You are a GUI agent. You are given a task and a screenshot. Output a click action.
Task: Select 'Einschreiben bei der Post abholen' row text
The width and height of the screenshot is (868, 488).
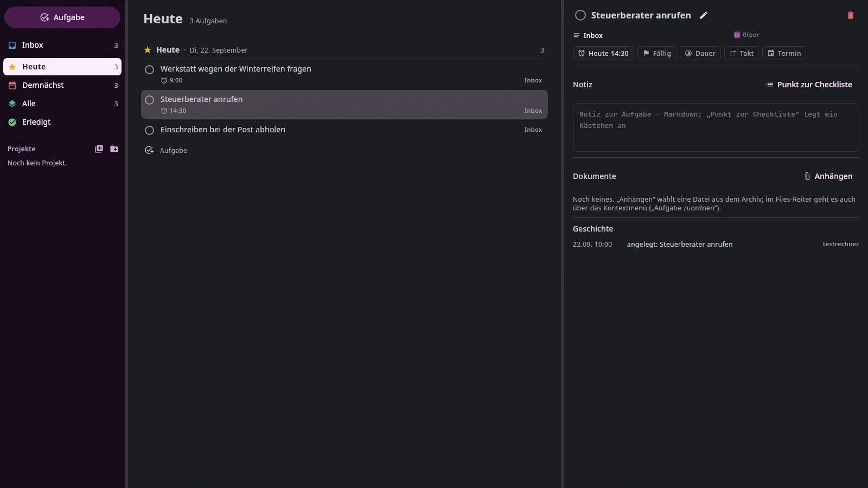223,130
